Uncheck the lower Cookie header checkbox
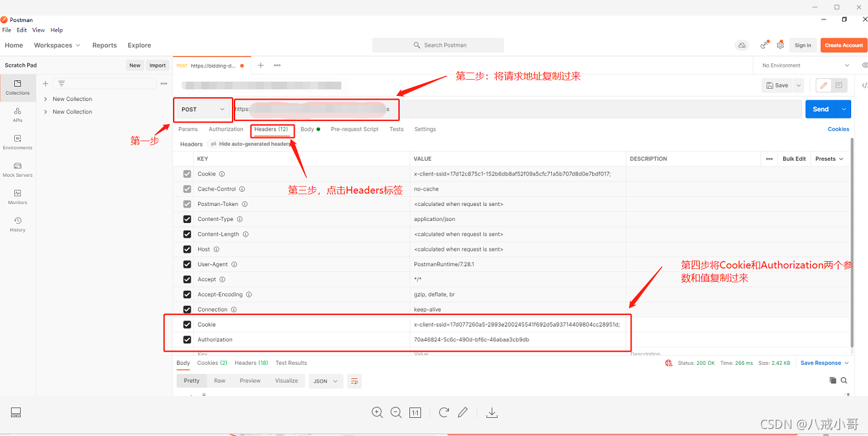 tap(187, 325)
